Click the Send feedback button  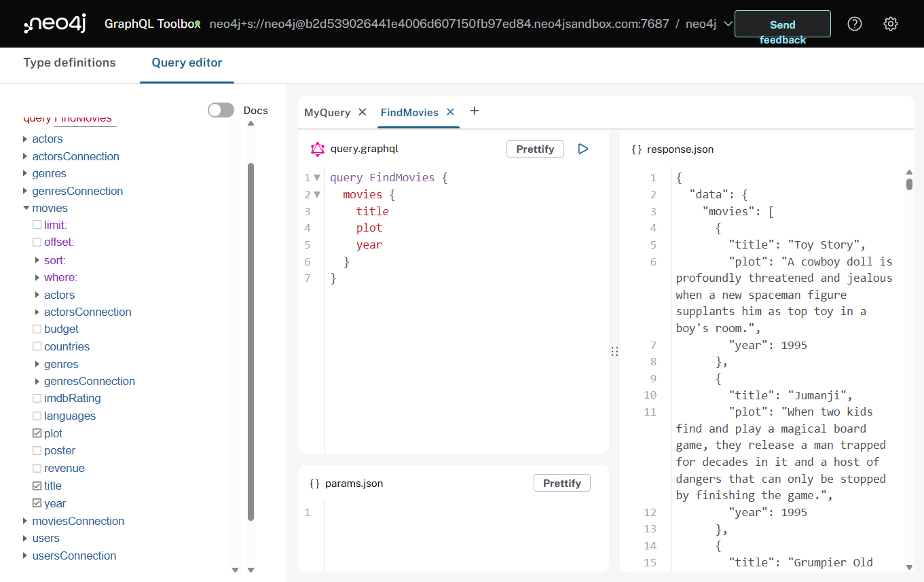click(783, 24)
